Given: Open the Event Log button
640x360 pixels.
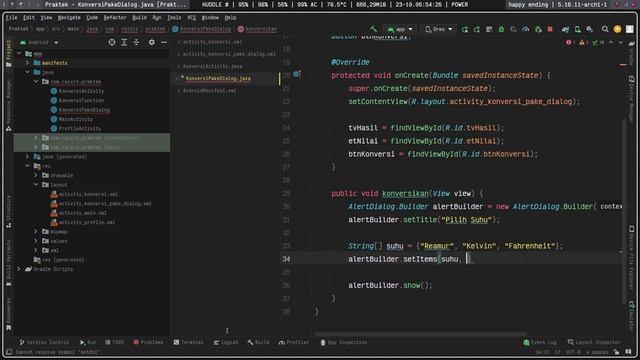Looking at the screenshot, I should 540,342.
